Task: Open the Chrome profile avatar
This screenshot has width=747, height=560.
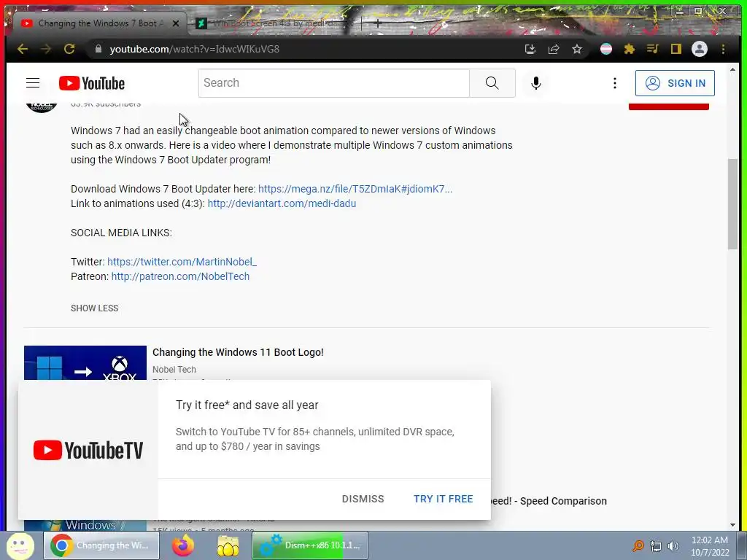Action: point(700,49)
